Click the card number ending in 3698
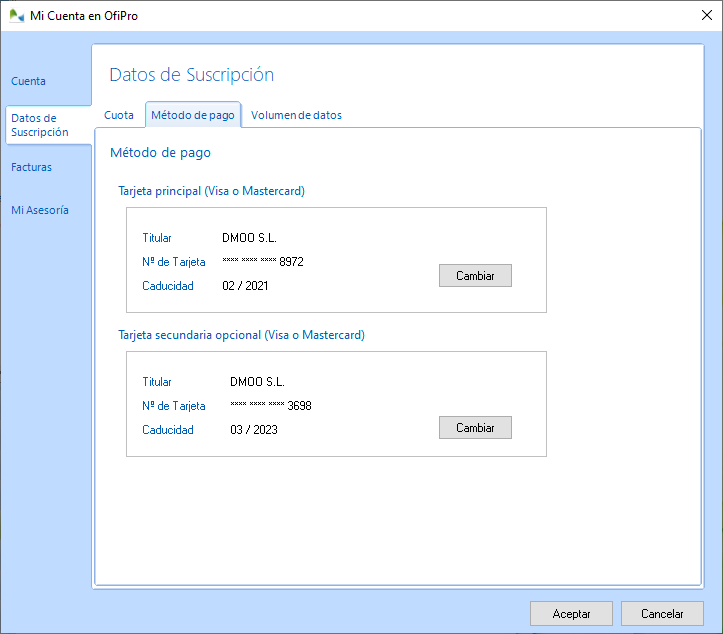Image resolution: width=723 pixels, height=634 pixels. (x=271, y=406)
